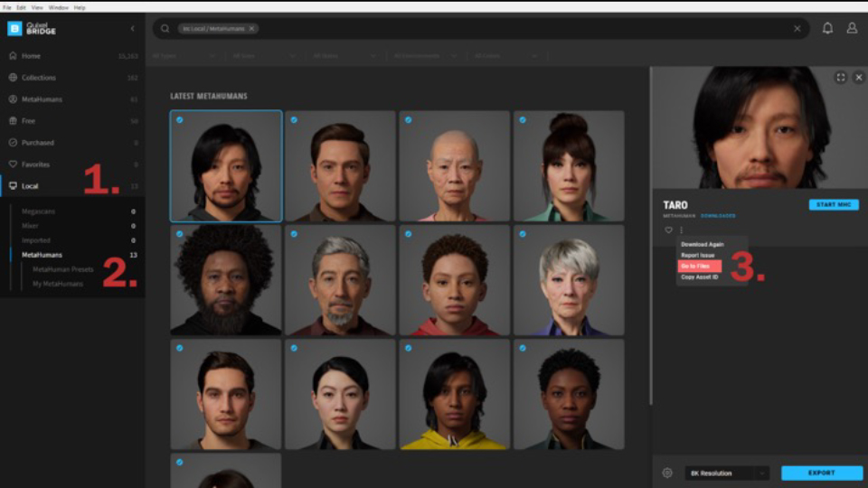Open My MetaHumans sub-item

[58, 284]
